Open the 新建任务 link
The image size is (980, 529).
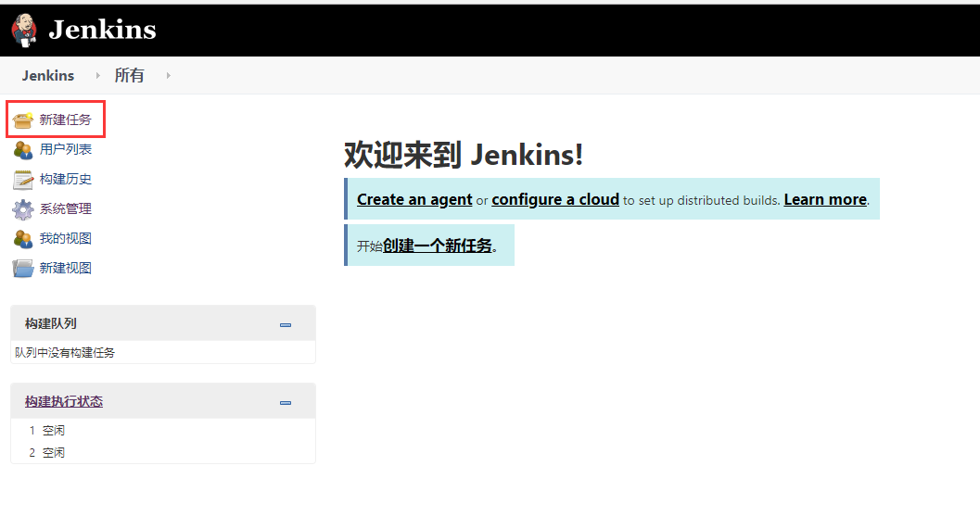click(x=65, y=120)
